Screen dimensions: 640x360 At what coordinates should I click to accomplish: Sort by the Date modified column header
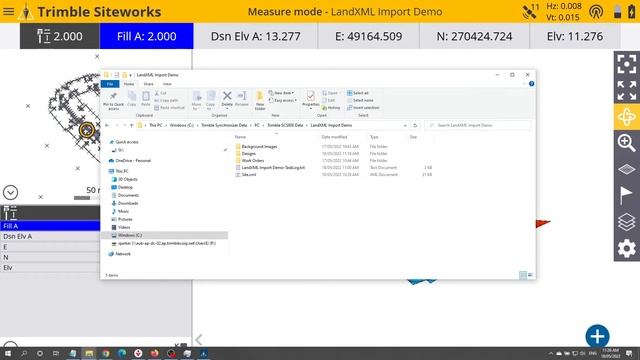tap(334, 137)
